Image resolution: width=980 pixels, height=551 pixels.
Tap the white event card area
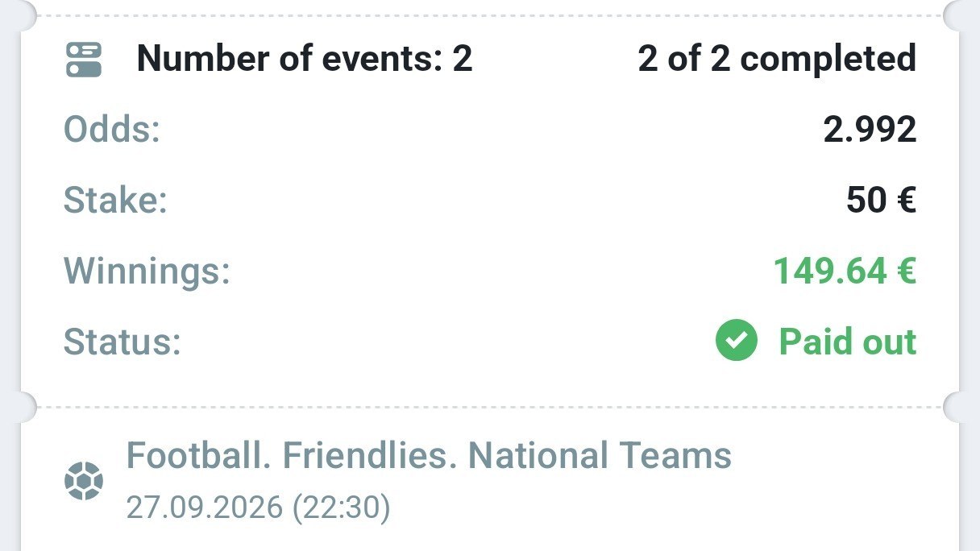pyautogui.click(x=490, y=480)
